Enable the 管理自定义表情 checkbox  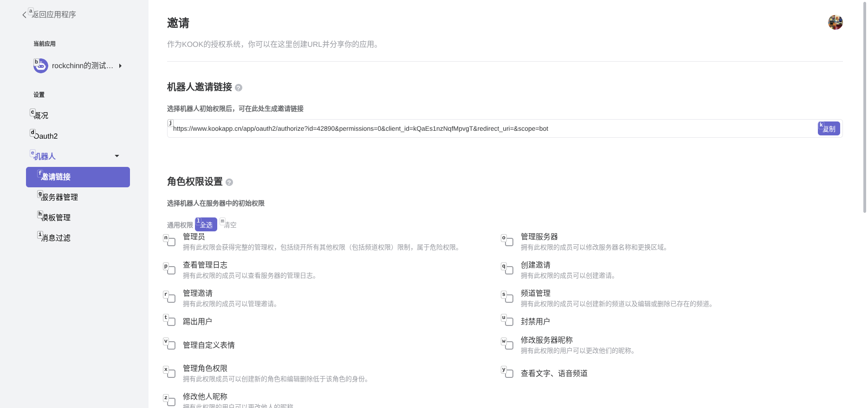pos(171,345)
